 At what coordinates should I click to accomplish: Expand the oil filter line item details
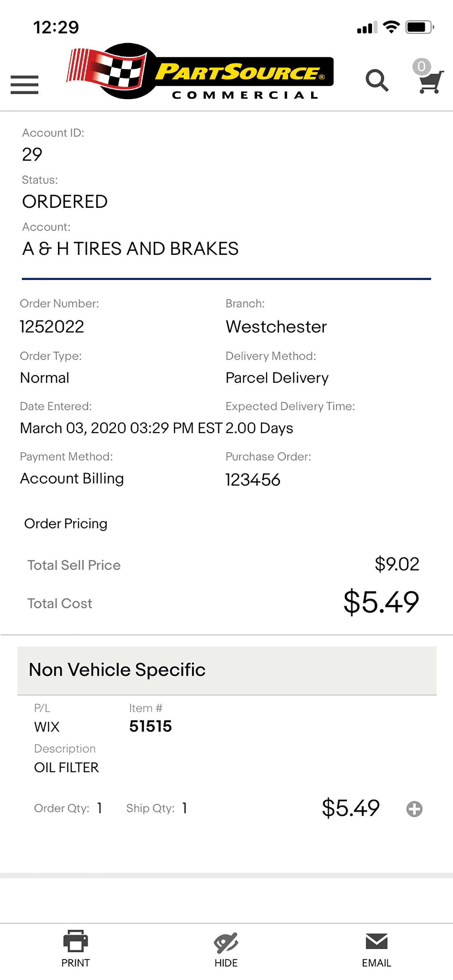point(414,809)
